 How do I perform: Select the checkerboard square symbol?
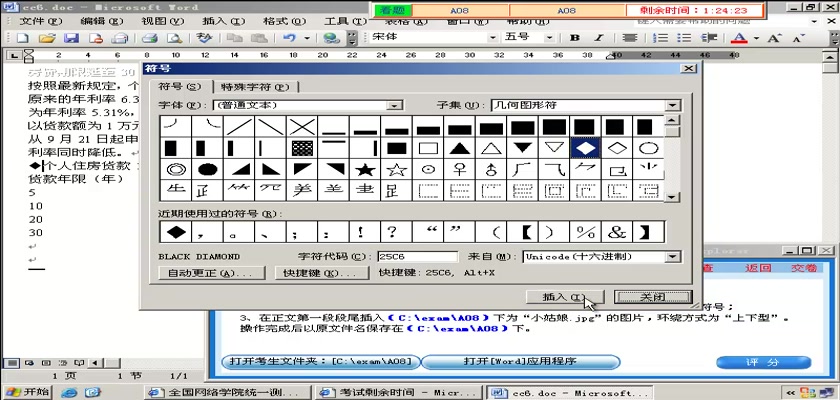point(303,148)
